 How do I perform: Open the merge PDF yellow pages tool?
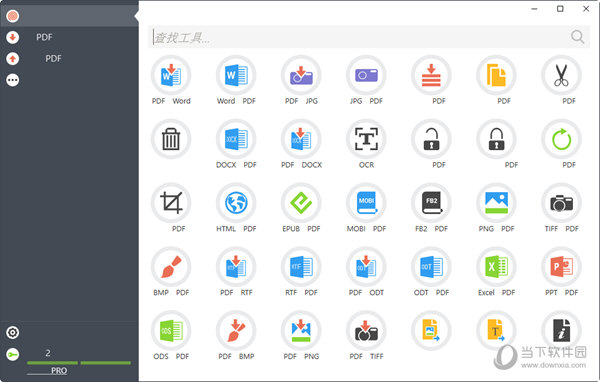point(496,75)
